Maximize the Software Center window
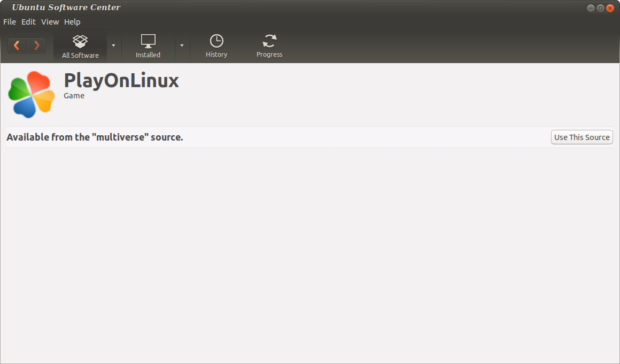 coord(600,8)
